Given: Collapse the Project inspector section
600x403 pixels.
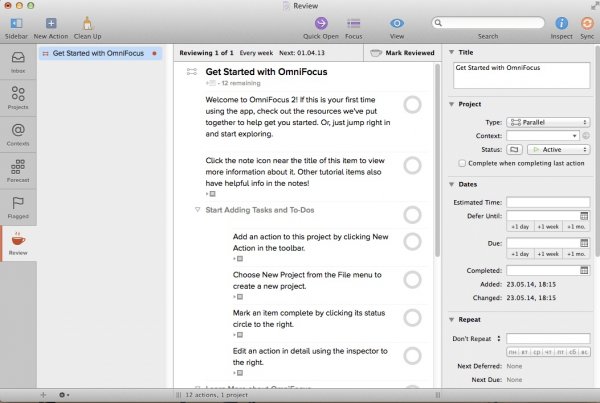Looking at the screenshot, I should (452, 104).
